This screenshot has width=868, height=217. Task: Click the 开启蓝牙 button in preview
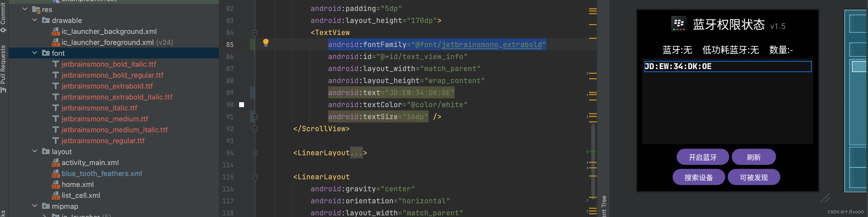(x=703, y=157)
